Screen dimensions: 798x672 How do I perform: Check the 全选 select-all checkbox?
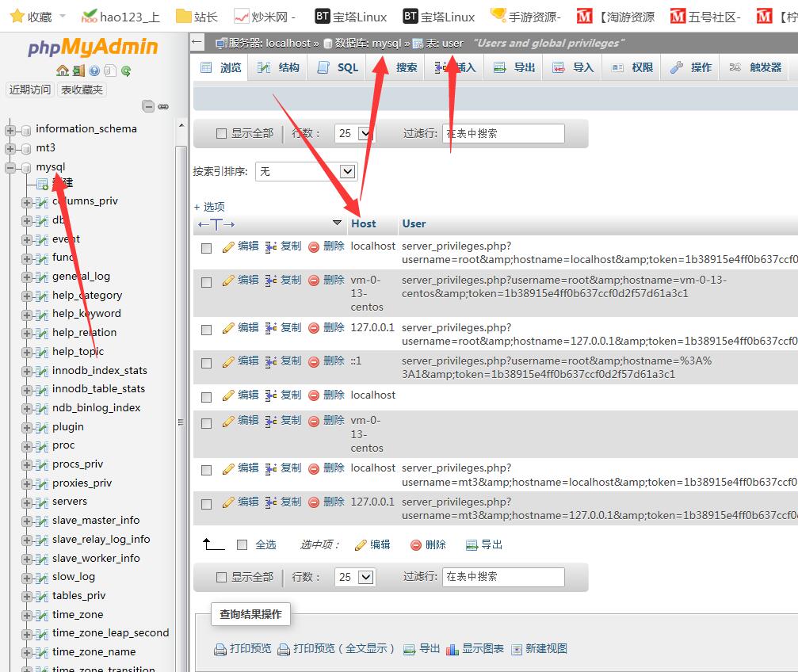(x=242, y=544)
